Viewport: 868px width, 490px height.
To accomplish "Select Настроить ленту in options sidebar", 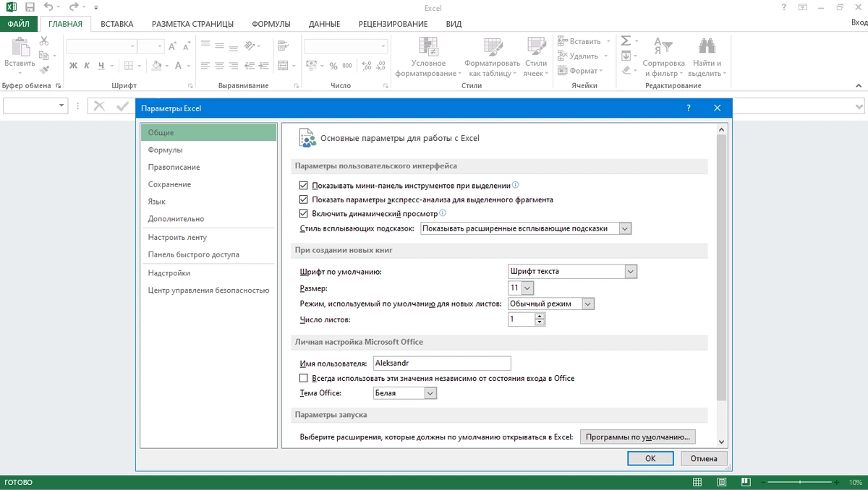I will point(208,237).
